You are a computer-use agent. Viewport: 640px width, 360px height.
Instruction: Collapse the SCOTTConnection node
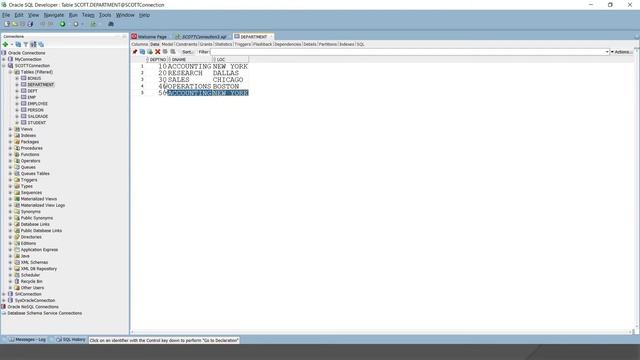point(4,66)
